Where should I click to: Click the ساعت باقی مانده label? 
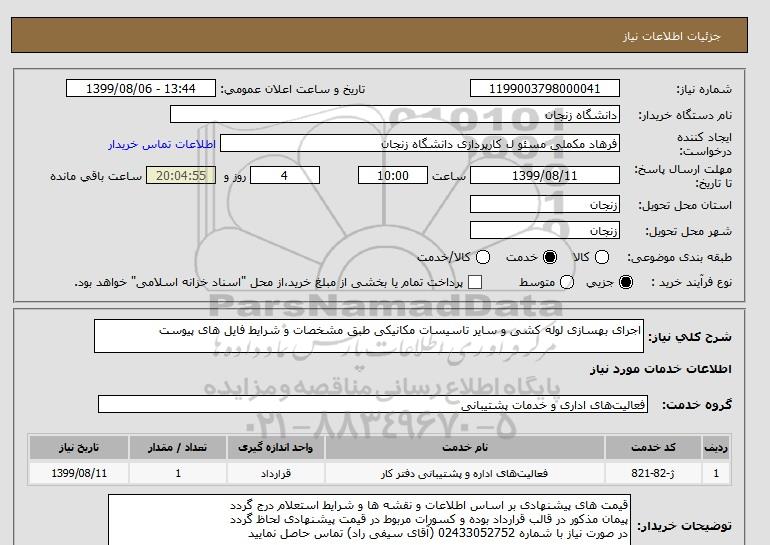click(96, 176)
